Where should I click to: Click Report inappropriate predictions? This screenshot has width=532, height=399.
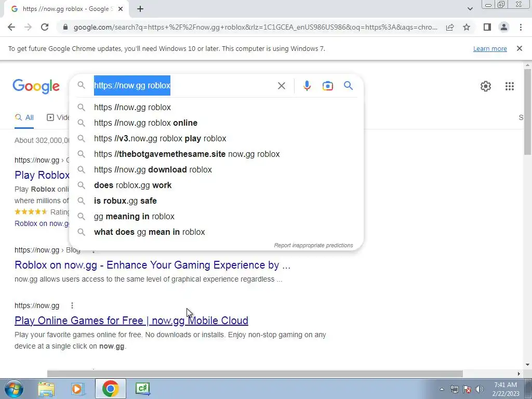[x=313, y=245]
